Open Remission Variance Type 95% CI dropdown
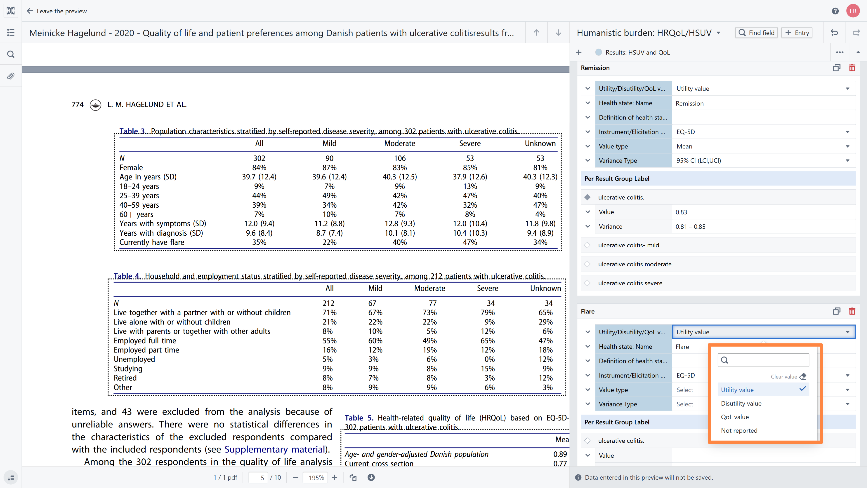The image size is (868, 488). coord(764,161)
